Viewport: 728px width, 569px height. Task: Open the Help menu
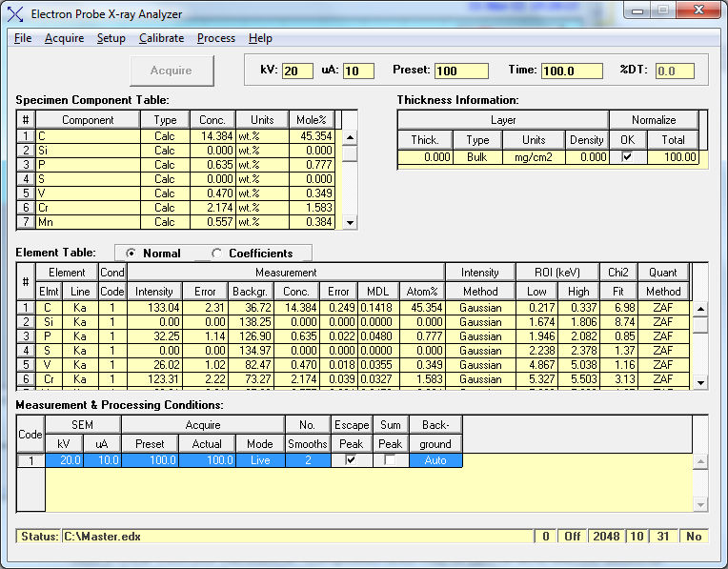pos(260,38)
